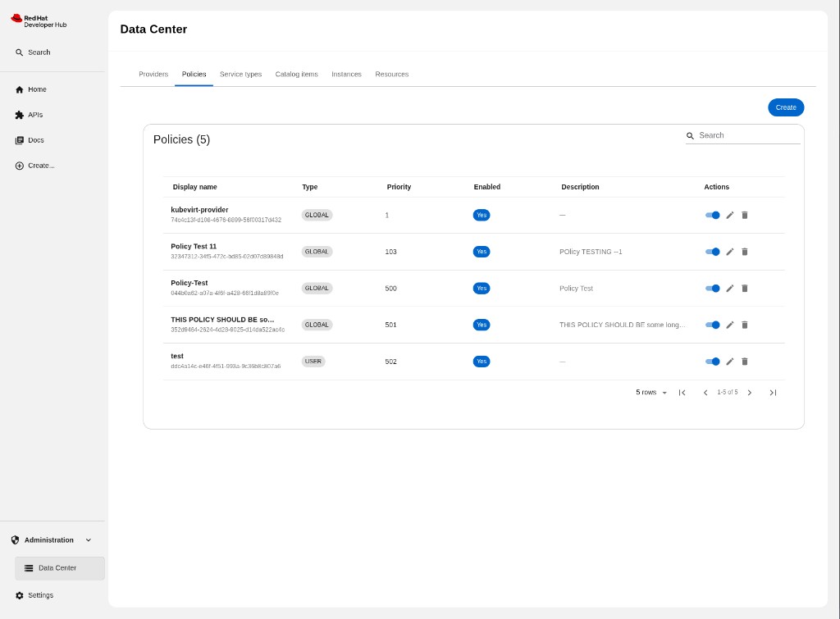Screen dimensions: 840x619
Task: Go to next page of policies
Action: click(x=750, y=393)
